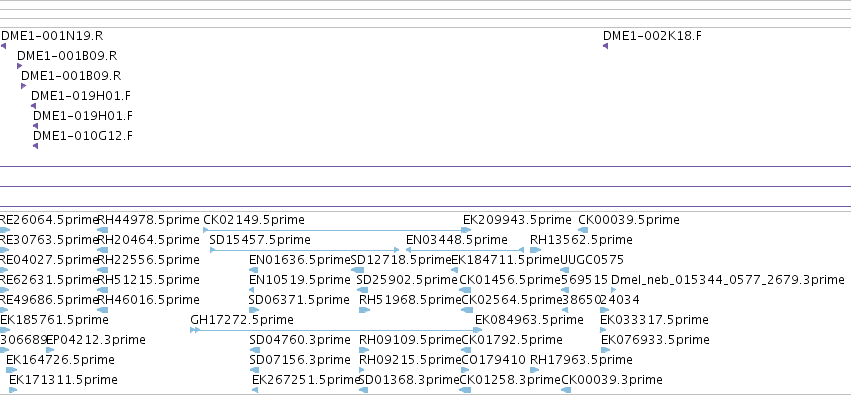
Task: Select the EK033317.5prime arrow marker
Action: click(604, 330)
